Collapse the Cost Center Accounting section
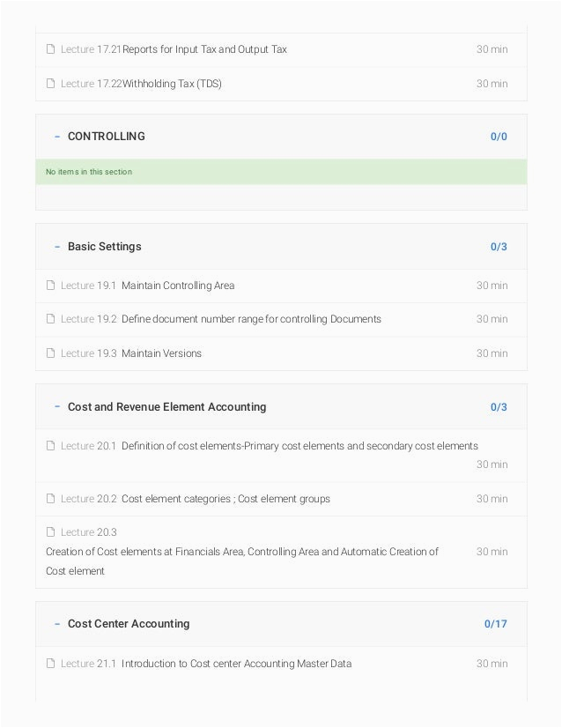 click(x=57, y=624)
